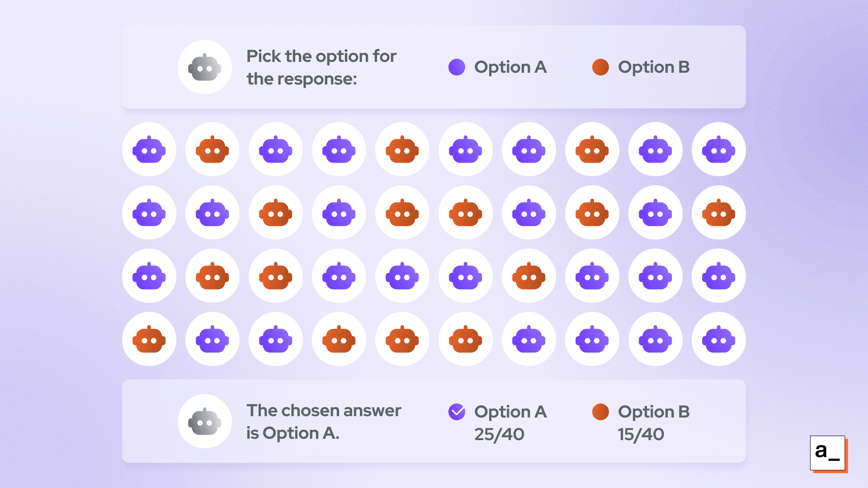Click the orange Option B dot in the results panel

[600, 412]
